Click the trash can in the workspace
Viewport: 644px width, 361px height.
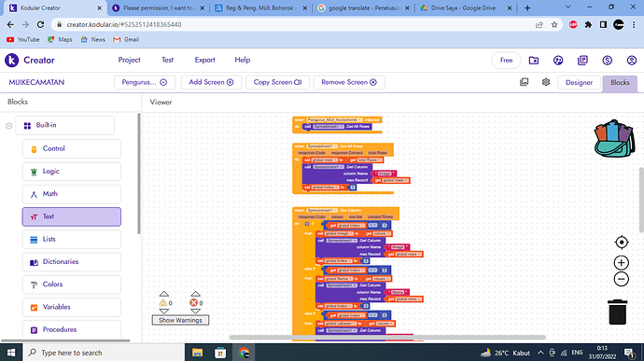pos(617,312)
